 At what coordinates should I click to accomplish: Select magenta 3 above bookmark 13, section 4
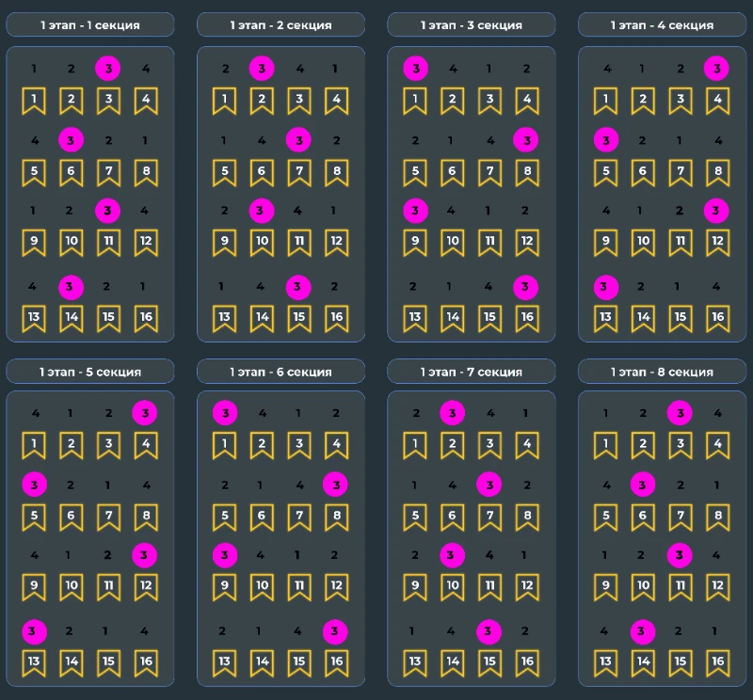coord(606,287)
